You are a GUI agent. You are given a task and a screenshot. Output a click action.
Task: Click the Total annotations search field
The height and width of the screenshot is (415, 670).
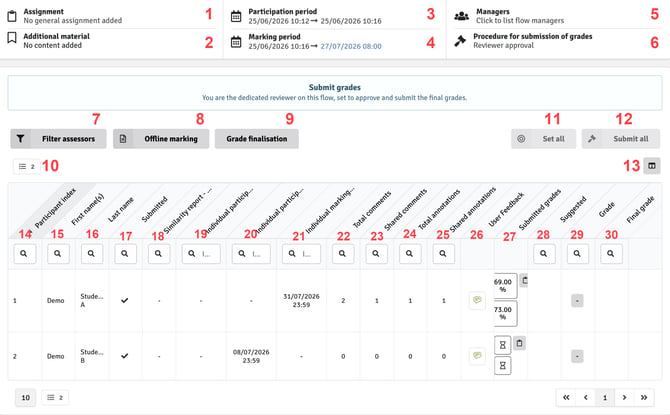(410, 254)
